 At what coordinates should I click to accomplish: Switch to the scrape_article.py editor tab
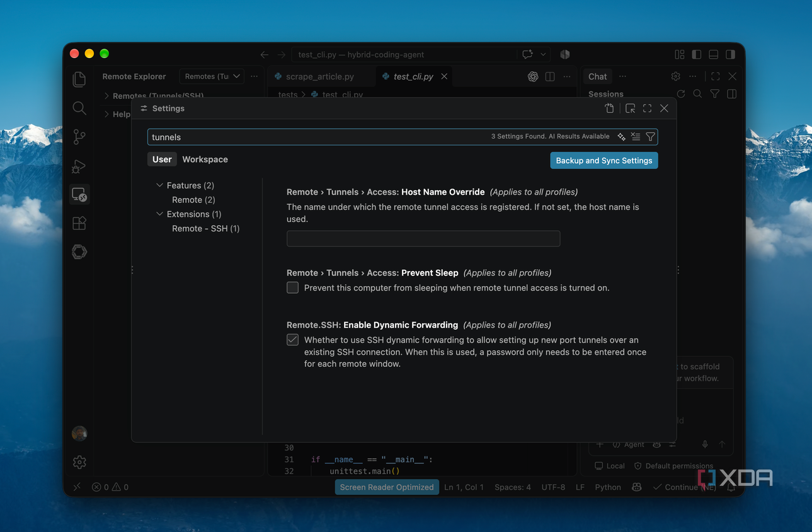(x=320, y=76)
